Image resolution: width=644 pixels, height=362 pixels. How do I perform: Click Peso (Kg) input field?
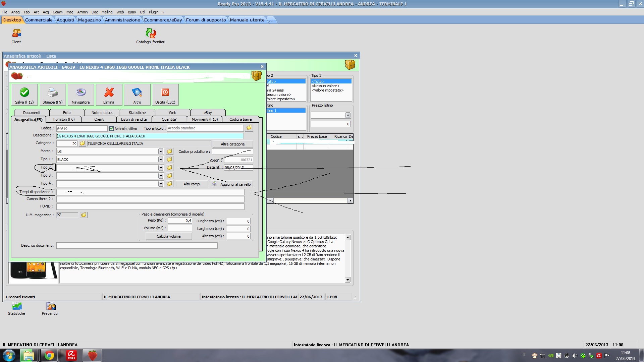[x=180, y=221]
